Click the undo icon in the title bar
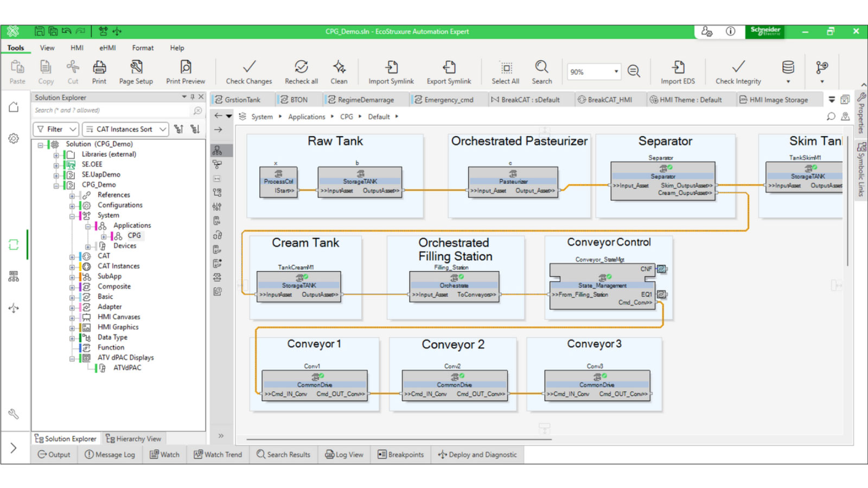Viewport: 868px width, 488px height. [x=67, y=31]
